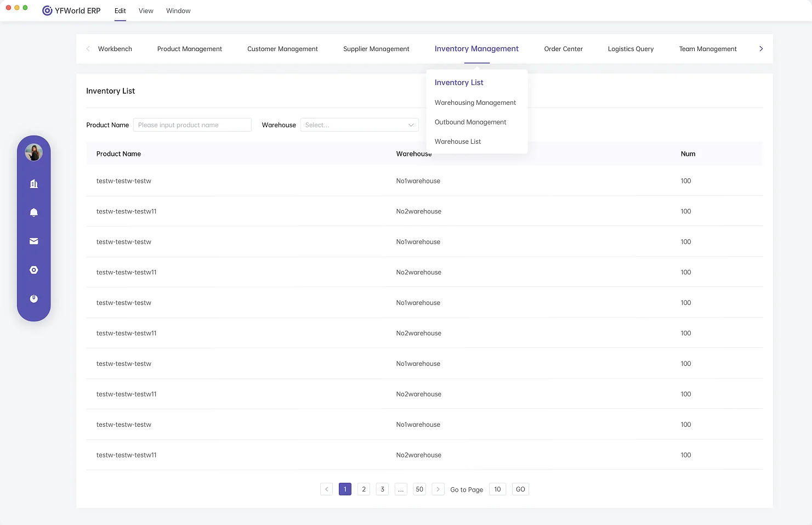This screenshot has height=525, width=812.
Task: Switch to the Order Center tab
Action: 563,49
